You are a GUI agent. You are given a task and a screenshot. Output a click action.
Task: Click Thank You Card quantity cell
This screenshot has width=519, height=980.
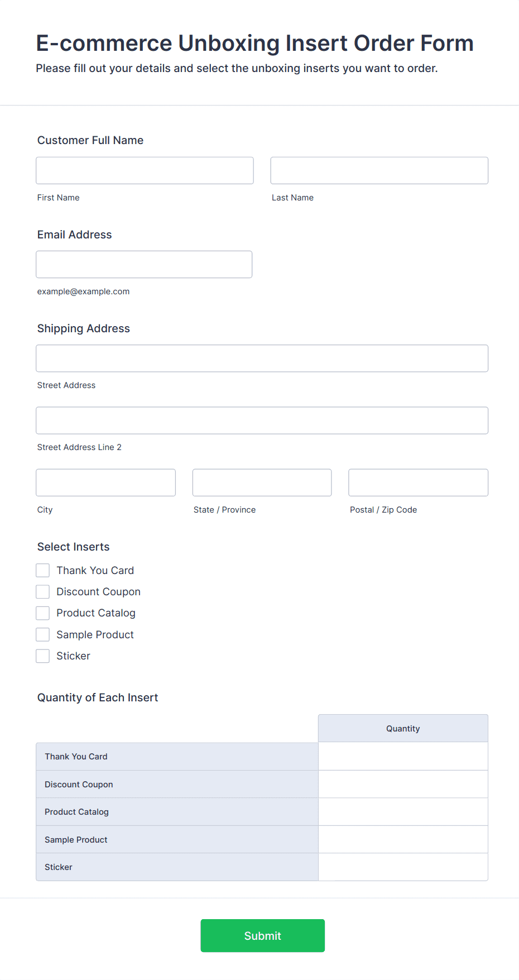click(x=403, y=756)
